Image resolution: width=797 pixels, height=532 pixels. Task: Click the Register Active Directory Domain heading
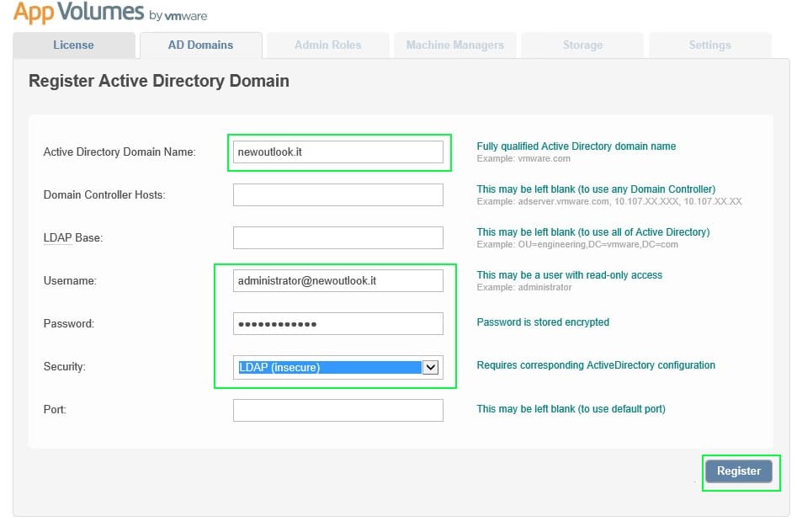tap(159, 82)
